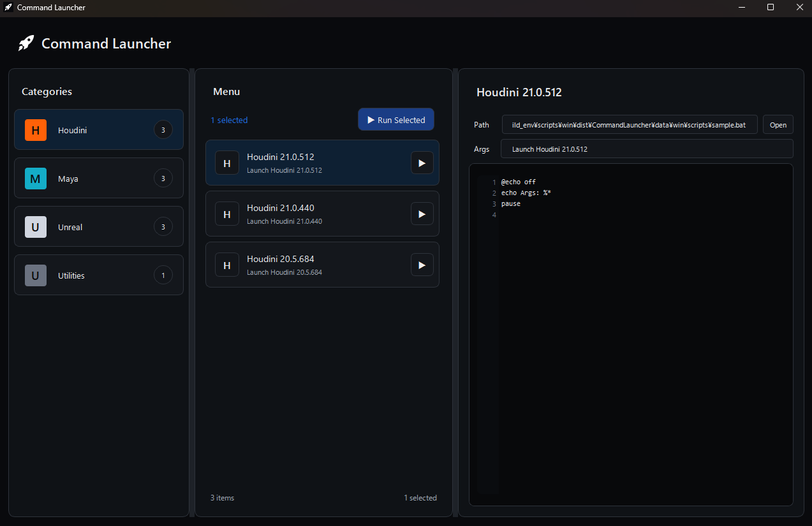Screen dimensions: 812x526
Task: Close the Command Launcher window
Action: pyautogui.click(x=799, y=8)
